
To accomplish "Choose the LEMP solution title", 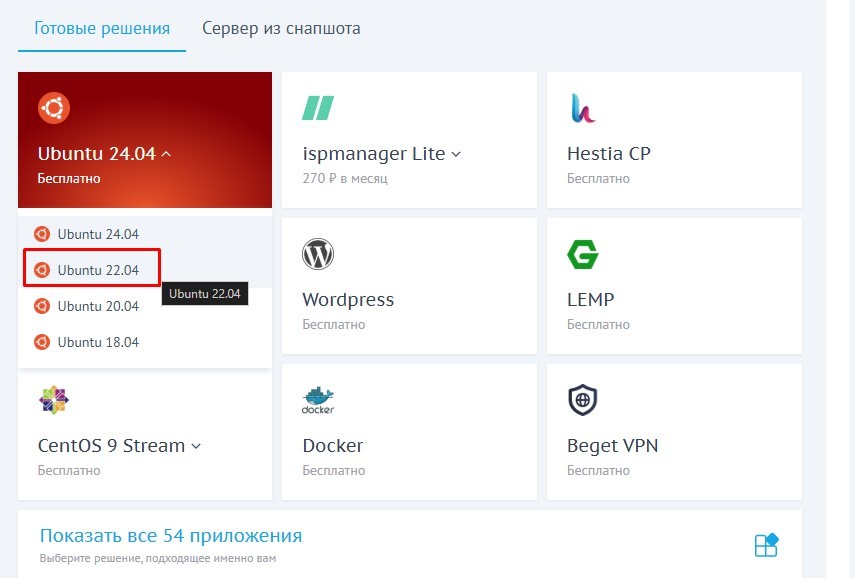I will (x=591, y=299).
